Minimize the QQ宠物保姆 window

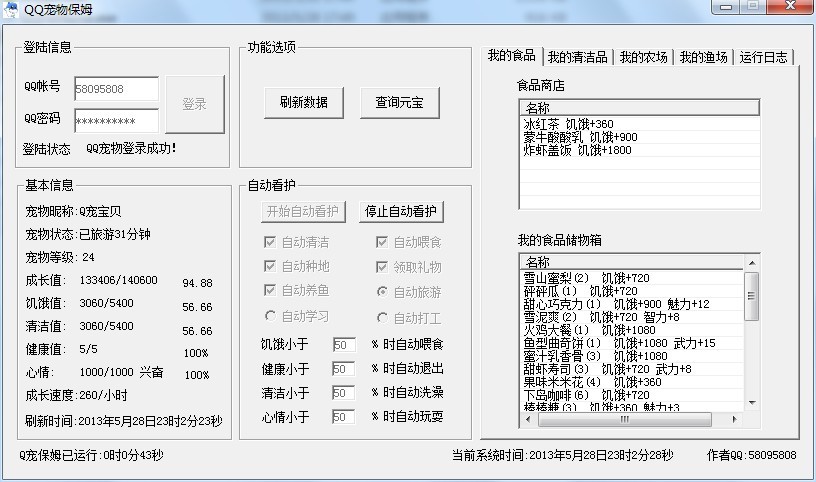pyautogui.click(x=726, y=7)
